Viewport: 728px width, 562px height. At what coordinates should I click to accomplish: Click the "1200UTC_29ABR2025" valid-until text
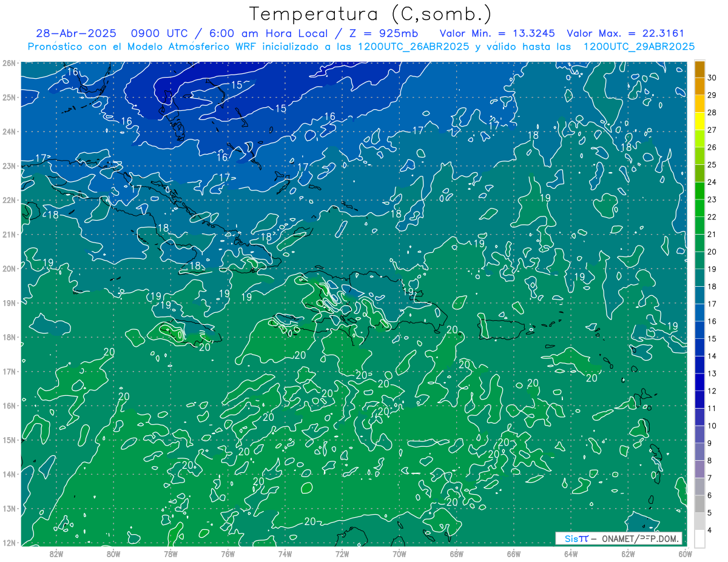coord(639,47)
